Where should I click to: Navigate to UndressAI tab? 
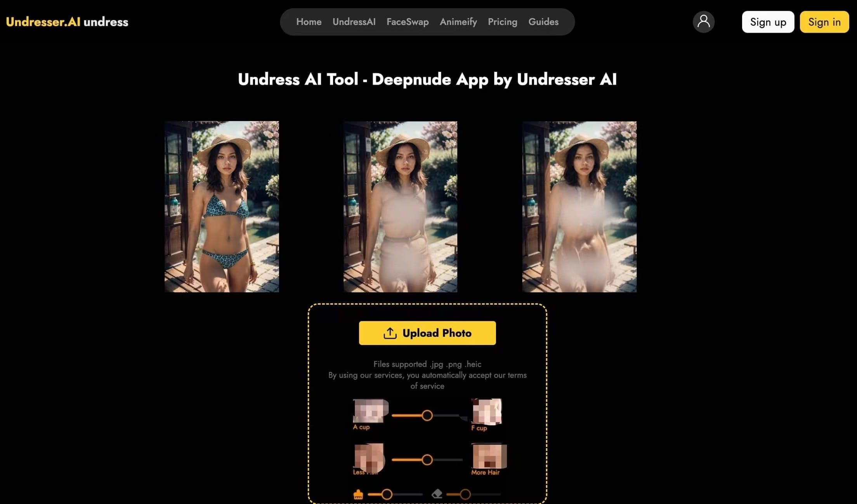[354, 22]
